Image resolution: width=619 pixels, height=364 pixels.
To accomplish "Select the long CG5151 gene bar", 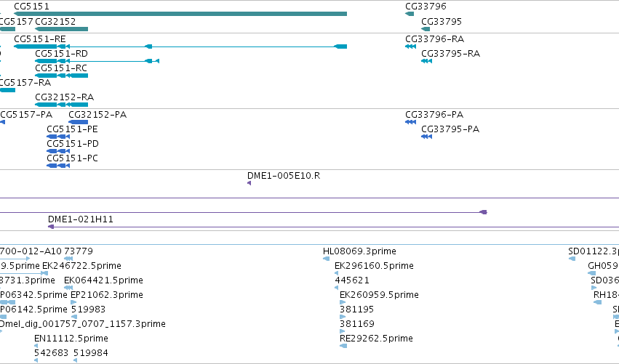I will tap(180, 14).
